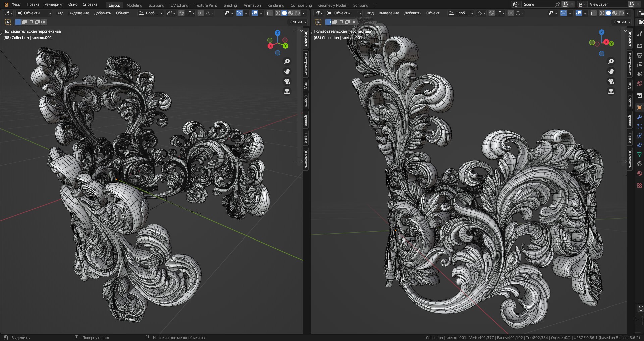The height and width of the screenshot is (341, 644).
Task: Toggle camera view in left viewport
Action: coord(287,81)
